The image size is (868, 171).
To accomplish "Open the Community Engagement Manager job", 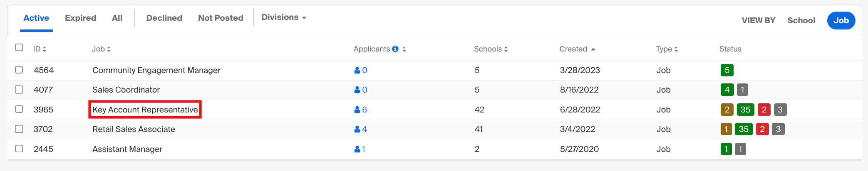I will pyautogui.click(x=156, y=70).
